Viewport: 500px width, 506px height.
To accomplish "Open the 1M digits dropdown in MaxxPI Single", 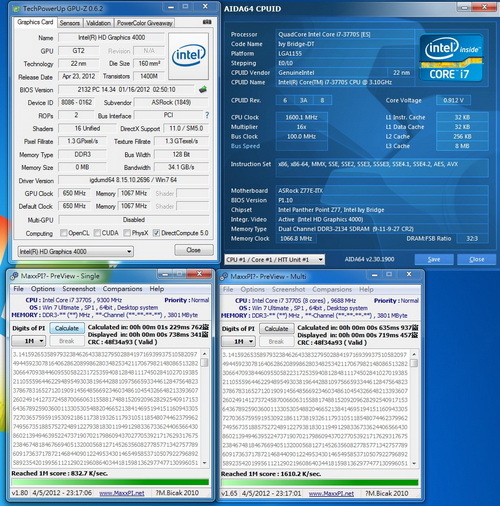I will [x=29, y=341].
